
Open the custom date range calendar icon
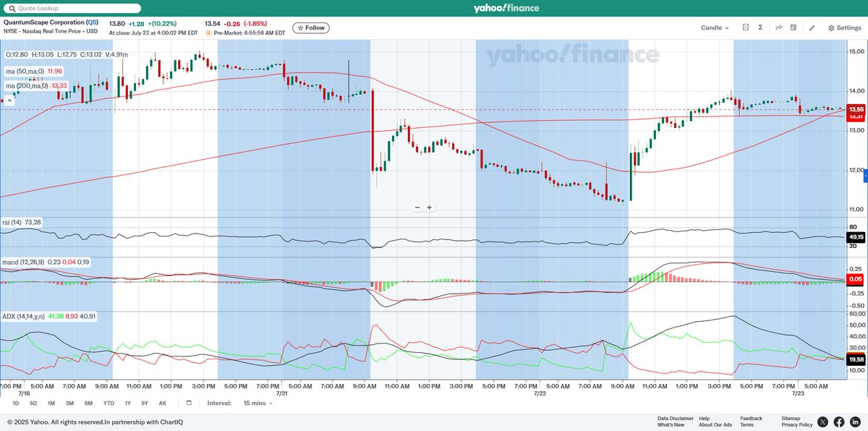coord(189,403)
